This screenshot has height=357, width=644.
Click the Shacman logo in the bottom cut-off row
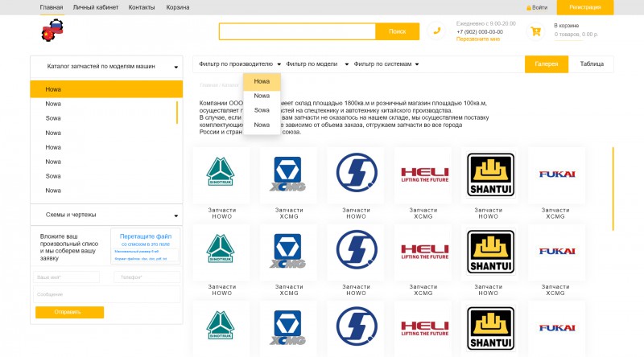[356, 326]
